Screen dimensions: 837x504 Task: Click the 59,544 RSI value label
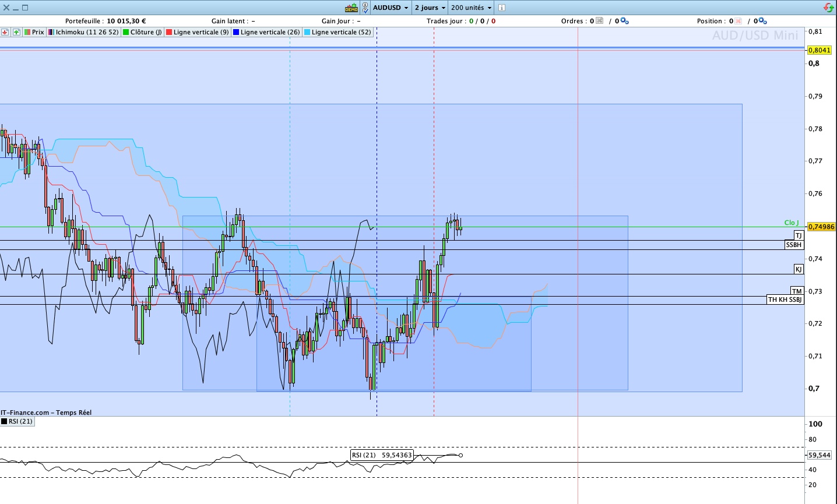click(819, 455)
